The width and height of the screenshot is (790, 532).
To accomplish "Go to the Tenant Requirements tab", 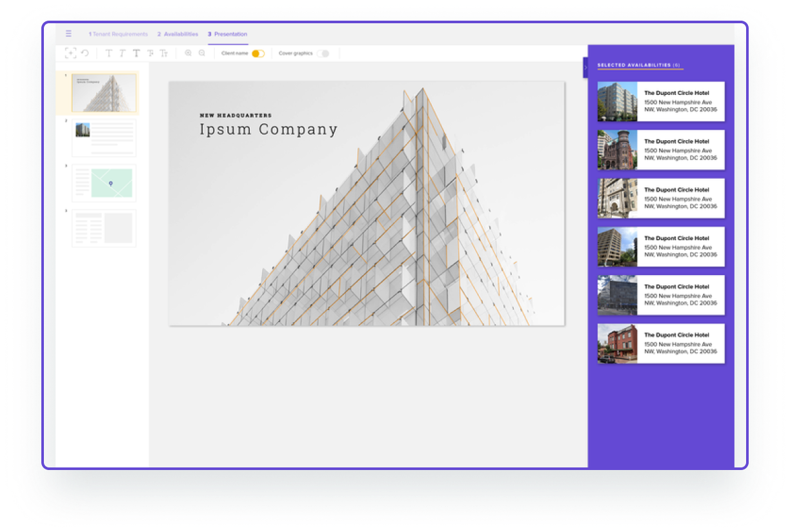I will point(118,34).
